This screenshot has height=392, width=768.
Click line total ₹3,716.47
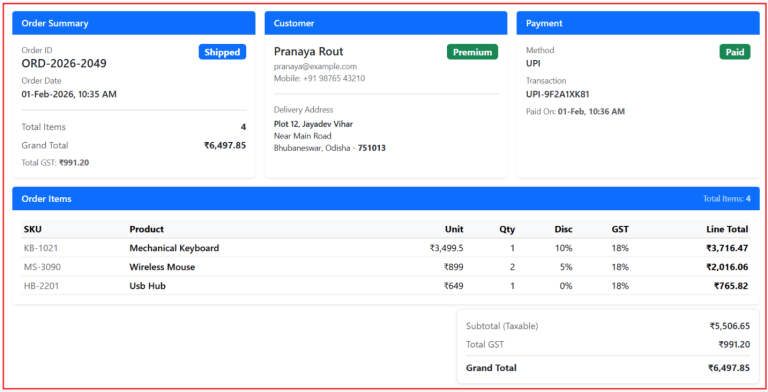point(727,248)
